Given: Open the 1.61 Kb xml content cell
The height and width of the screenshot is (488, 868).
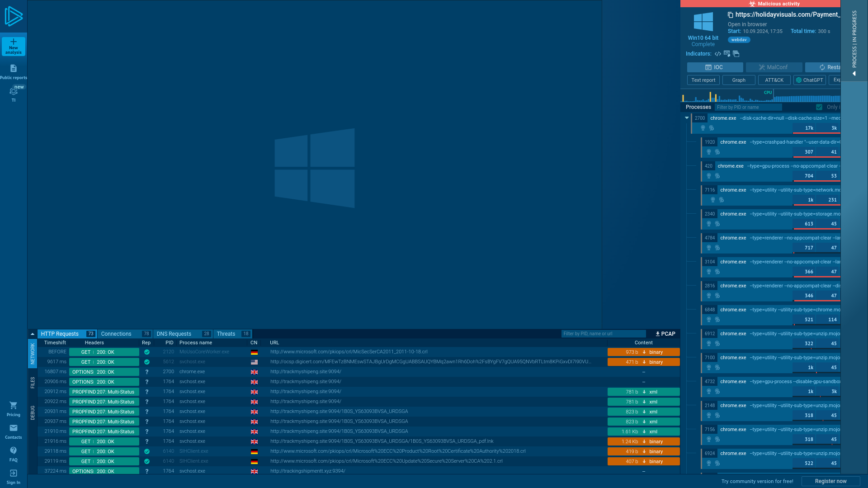Looking at the screenshot, I should pyautogui.click(x=643, y=432).
